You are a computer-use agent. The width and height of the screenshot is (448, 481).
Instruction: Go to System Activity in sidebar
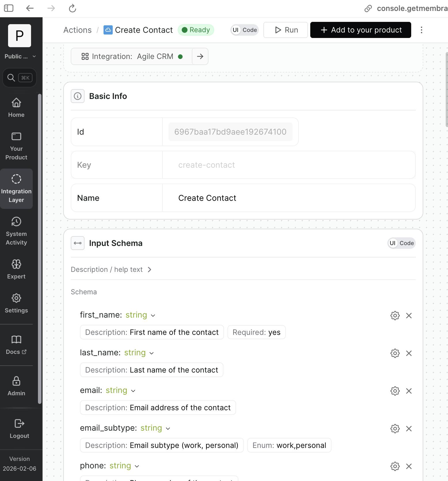[16, 231]
